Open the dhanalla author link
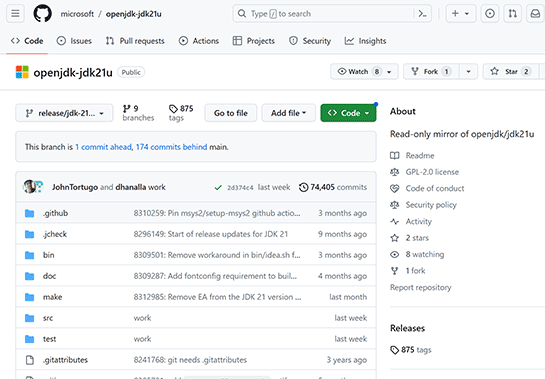 point(131,187)
